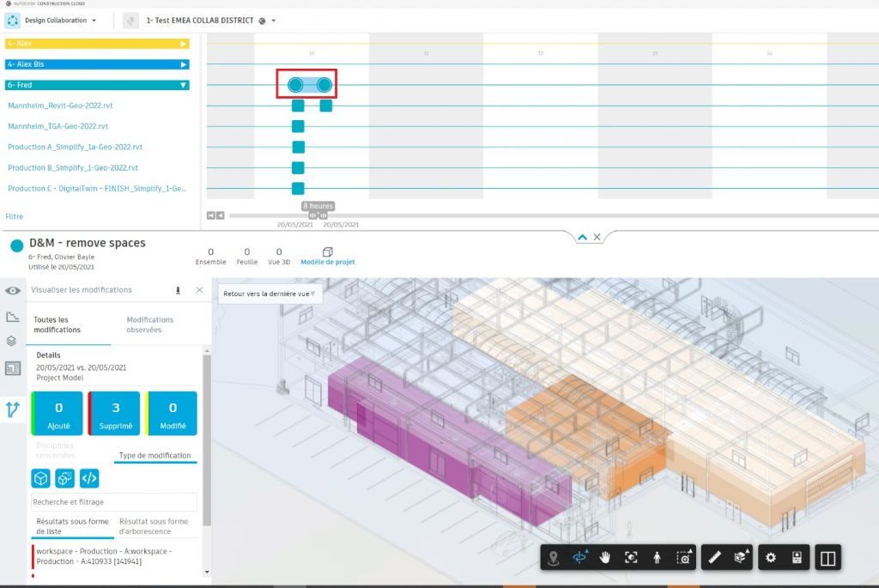
Task: Collapse the 6- Fred team row
Action: [x=183, y=85]
